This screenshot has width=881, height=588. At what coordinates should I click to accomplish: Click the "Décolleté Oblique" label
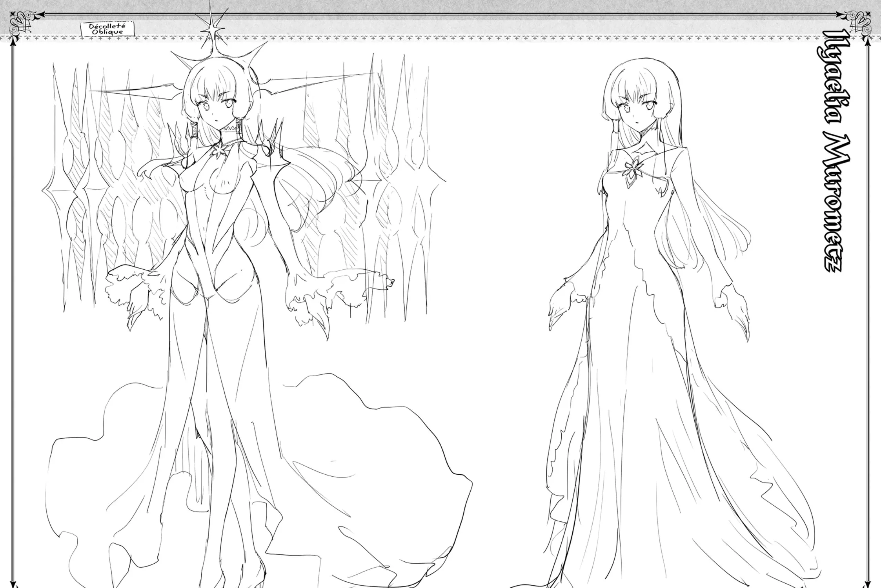tap(106, 29)
